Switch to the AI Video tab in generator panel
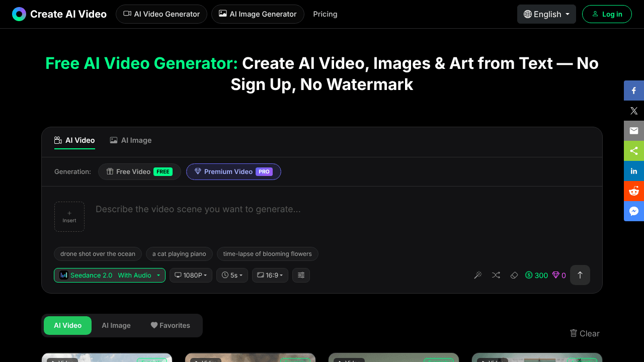The height and width of the screenshot is (362, 644). coord(74,140)
